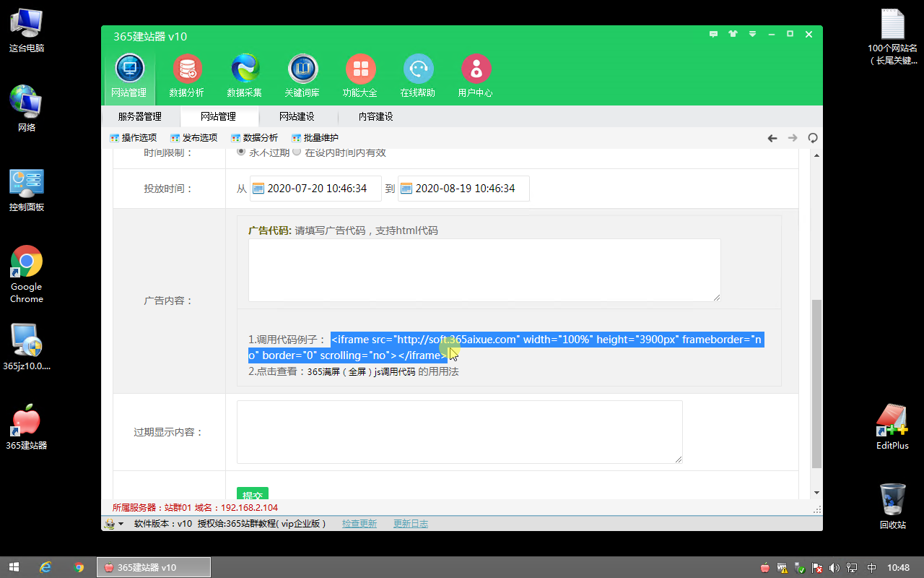Image resolution: width=924 pixels, height=578 pixels.
Task: Click 中 input method indicator
Action: click(x=871, y=568)
